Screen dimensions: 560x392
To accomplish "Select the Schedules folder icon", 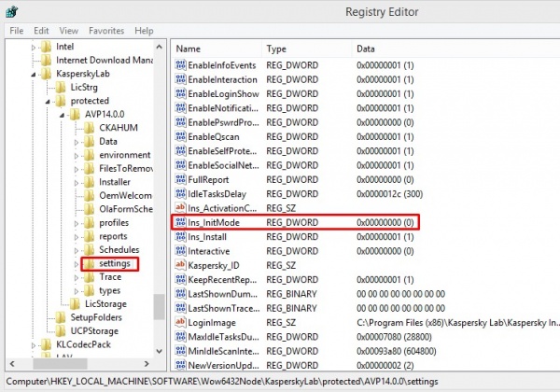I will tap(89, 250).
